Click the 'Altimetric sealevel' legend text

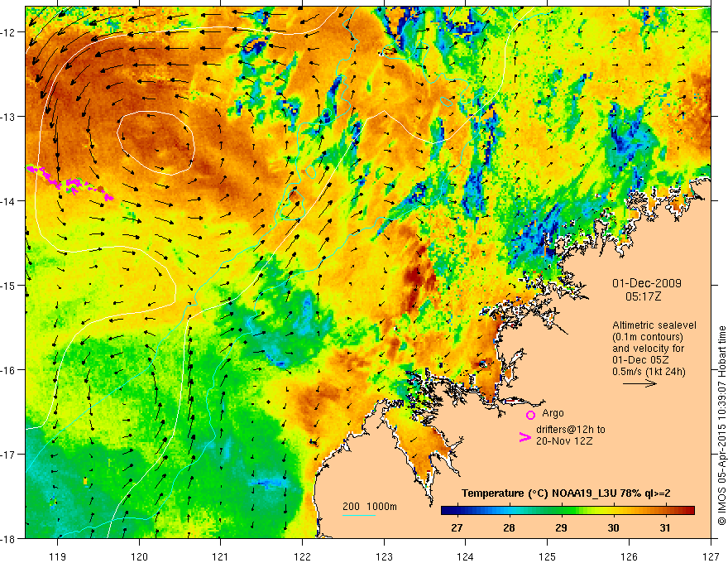[654, 325]
